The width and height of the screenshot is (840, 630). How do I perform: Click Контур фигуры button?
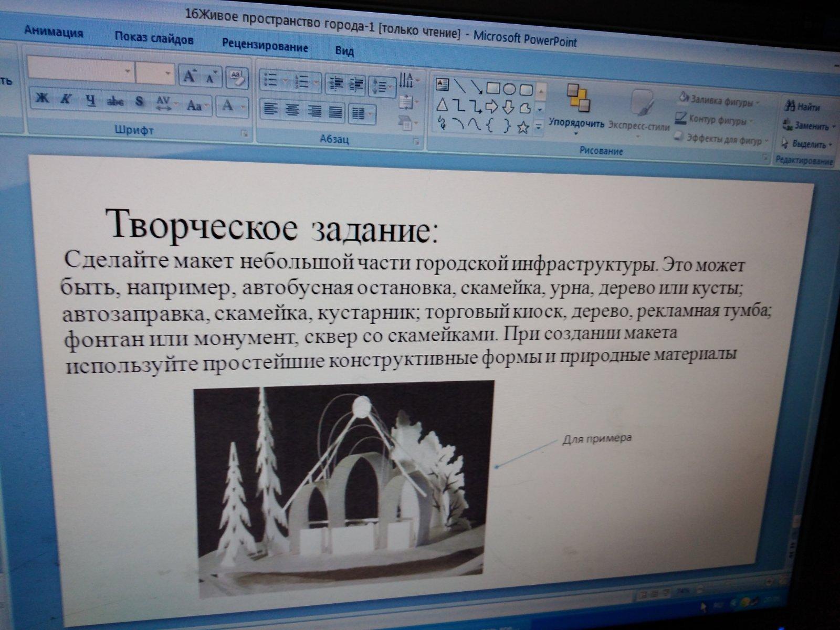[715, 120]
